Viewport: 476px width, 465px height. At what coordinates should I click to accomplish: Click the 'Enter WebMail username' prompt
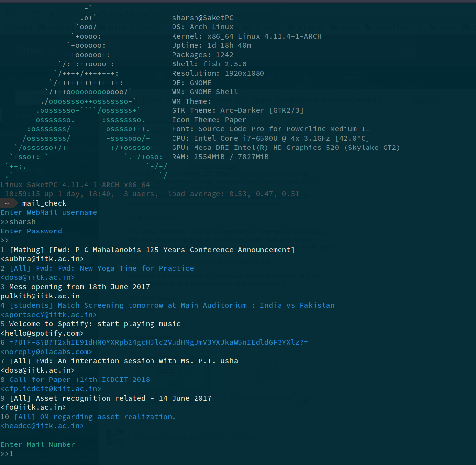coord(49,212)
